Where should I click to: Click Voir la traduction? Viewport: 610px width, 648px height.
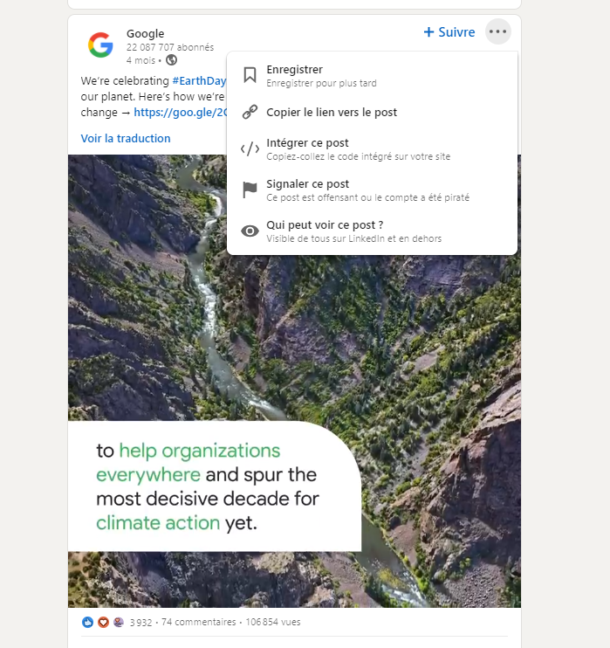pyautogui.click(x=126, y=138)
